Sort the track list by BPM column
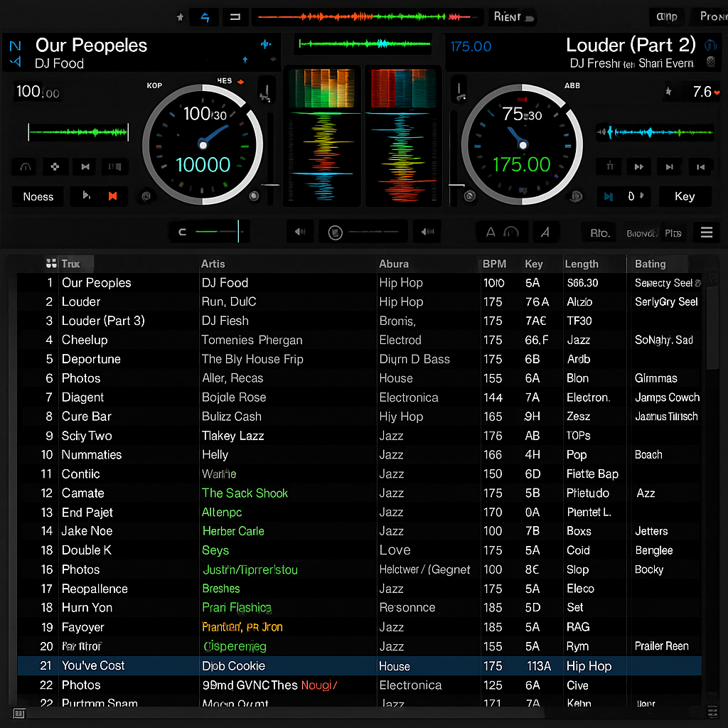The height and width of the screenshot is (728, 728). click(494, 264)
